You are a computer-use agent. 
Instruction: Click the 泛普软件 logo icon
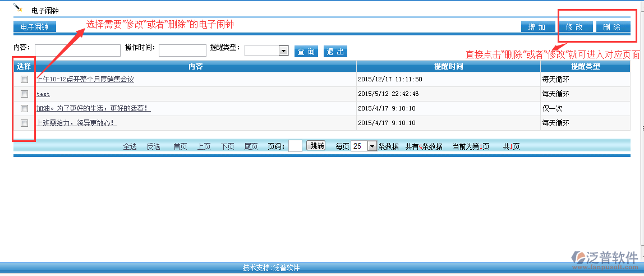579,258
